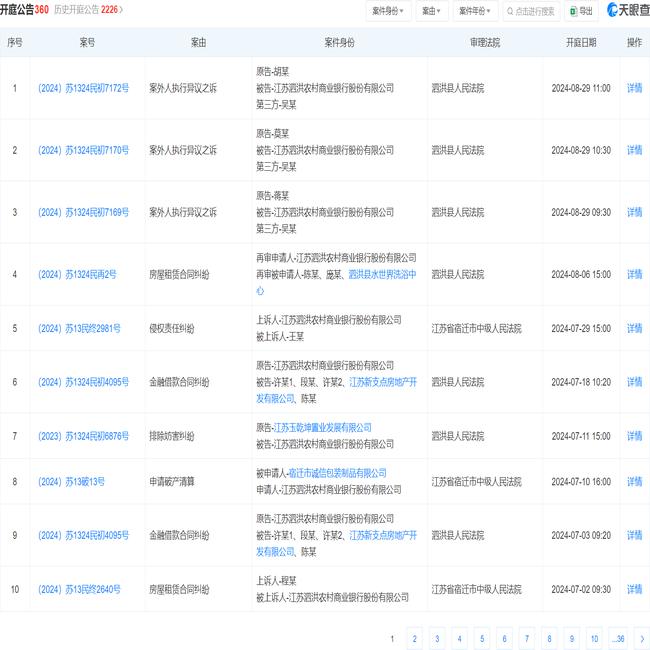This screenshot has width=650, height=650.
Task: Click 详情 for row 2
Action: coord(634,150)
